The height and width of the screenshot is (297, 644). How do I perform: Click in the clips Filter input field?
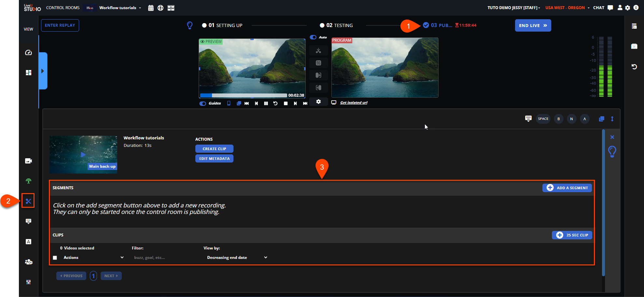tap(164, 258)
